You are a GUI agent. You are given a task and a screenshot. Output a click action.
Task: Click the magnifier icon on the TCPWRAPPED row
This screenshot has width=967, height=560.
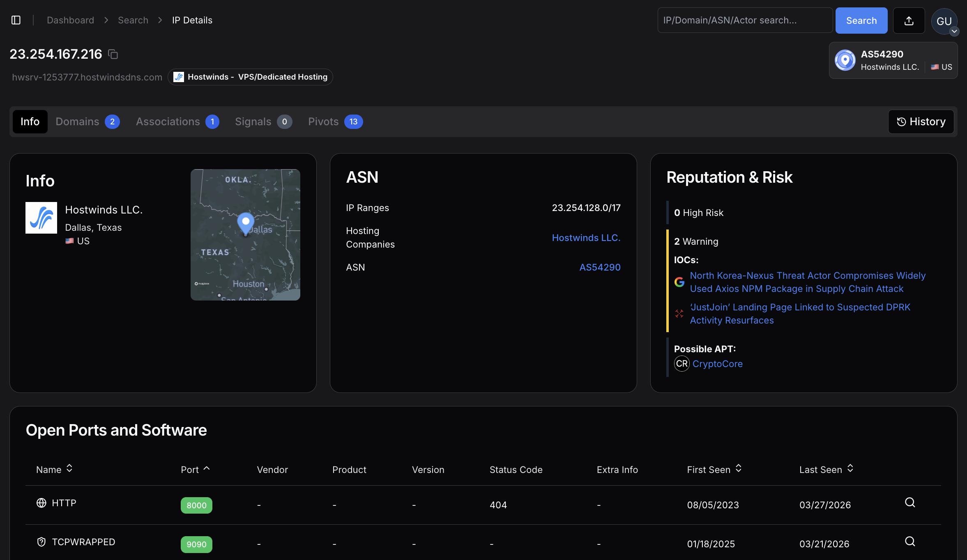coord(910,542)
